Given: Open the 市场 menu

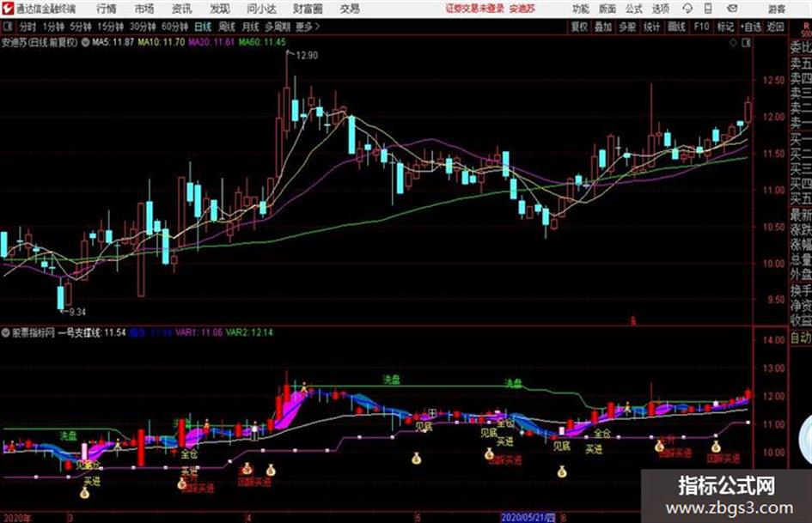Looking at the screenshot, I should 144,9.
